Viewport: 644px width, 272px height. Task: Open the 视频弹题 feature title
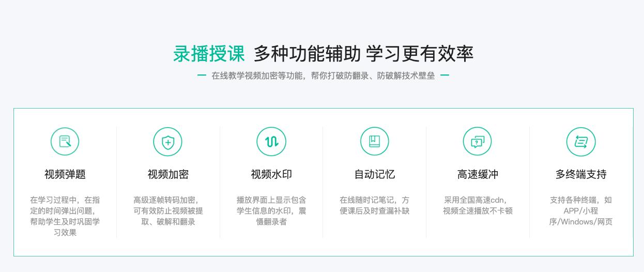(65, 174)
